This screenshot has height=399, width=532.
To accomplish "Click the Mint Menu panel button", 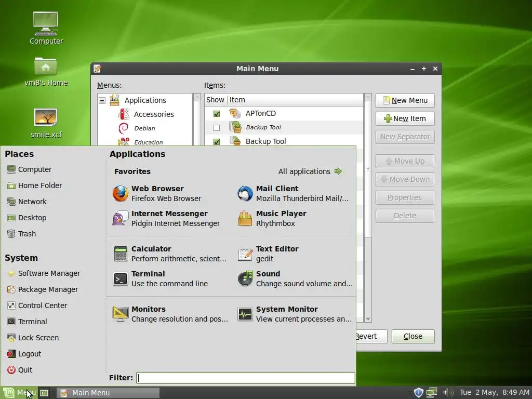I will 19,393.
